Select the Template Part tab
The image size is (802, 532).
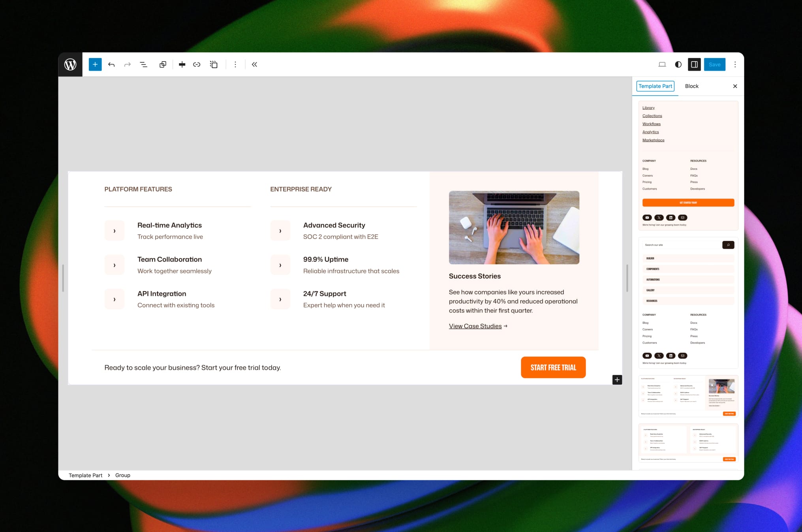pos(655,86)
